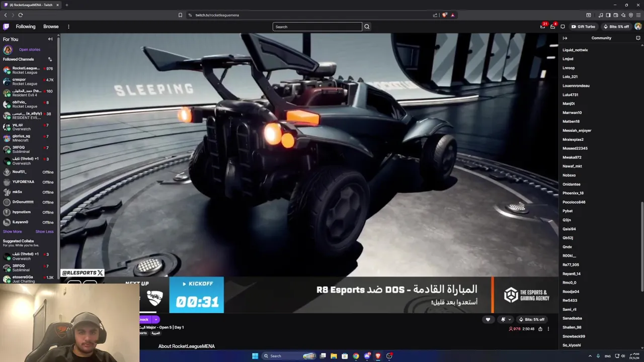The width and height of the screenshot is (644, 362).
Task: Collapse the Community chat panel
Action: point(565,38)
